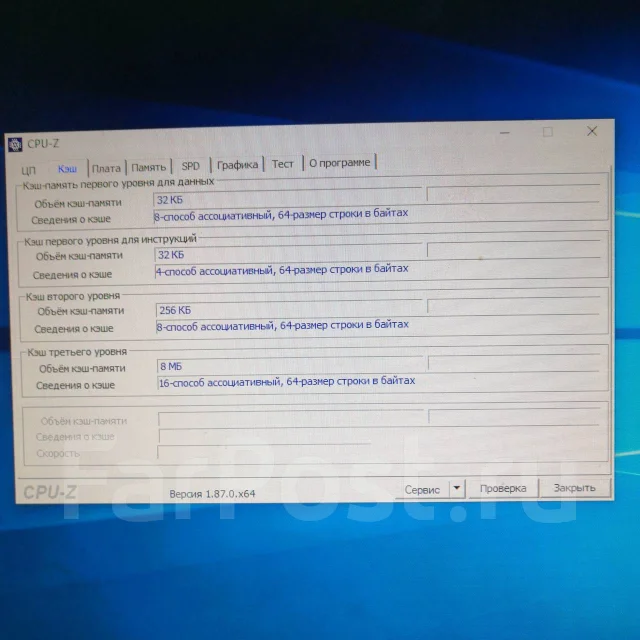This screenshot has height=640, width=640.
Task: Go to the Тест tab
Action: (282, 164)
